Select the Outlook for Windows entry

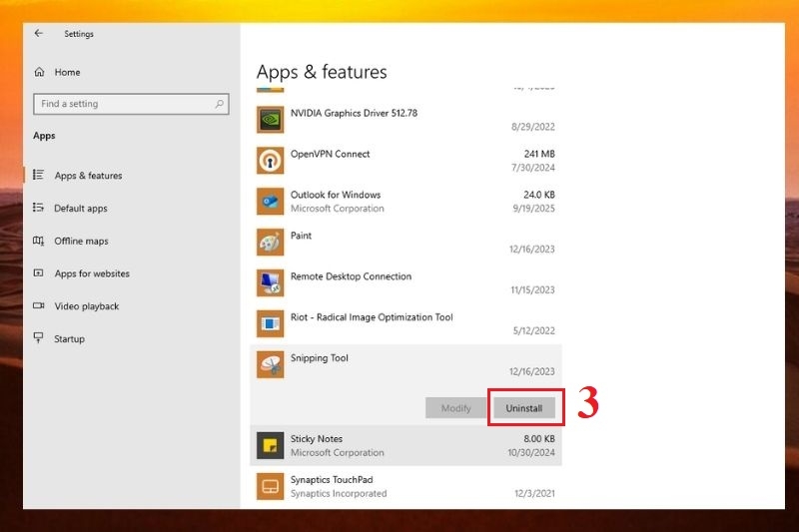pos(405,201)
